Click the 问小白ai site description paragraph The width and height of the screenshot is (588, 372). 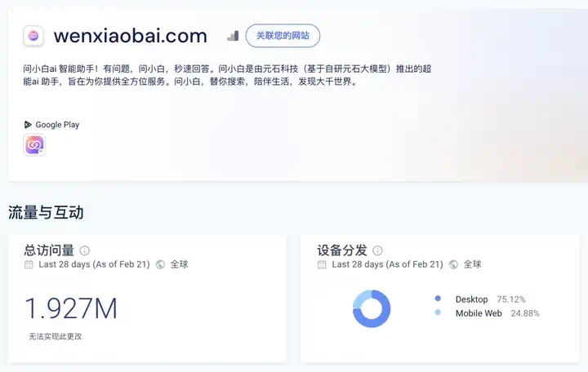pos(227,75)
